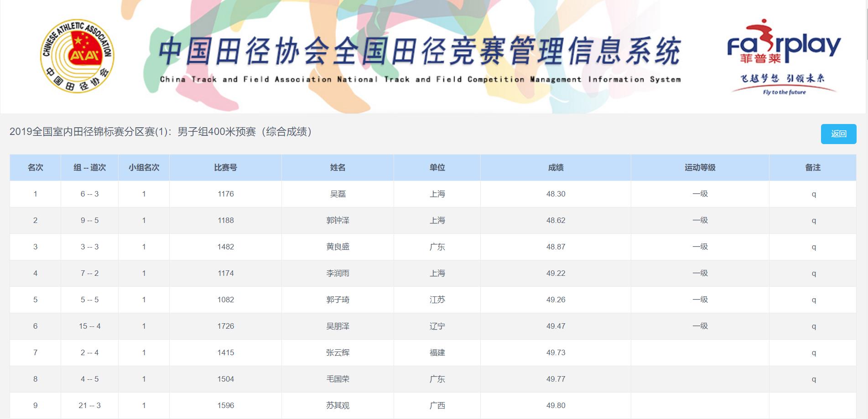Select the 成绩 column header
Viewport: 868px width, 419px height.
(x=556, y=167)
